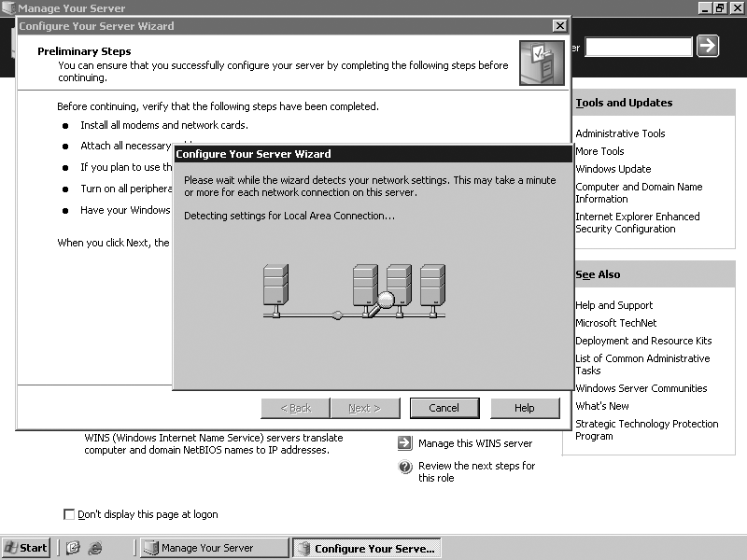Click the Manage this WINS server arrow icon
Screen dimensions: 747x560
[404, 443]
